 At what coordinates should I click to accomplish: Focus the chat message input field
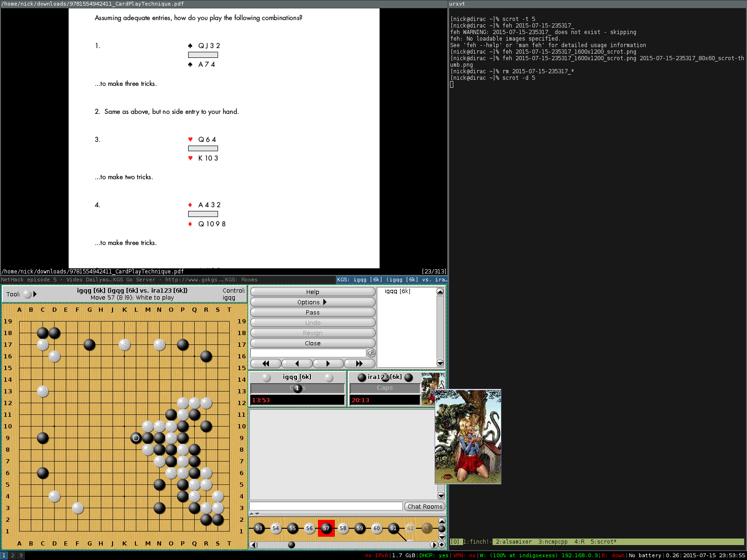[326, 506]
